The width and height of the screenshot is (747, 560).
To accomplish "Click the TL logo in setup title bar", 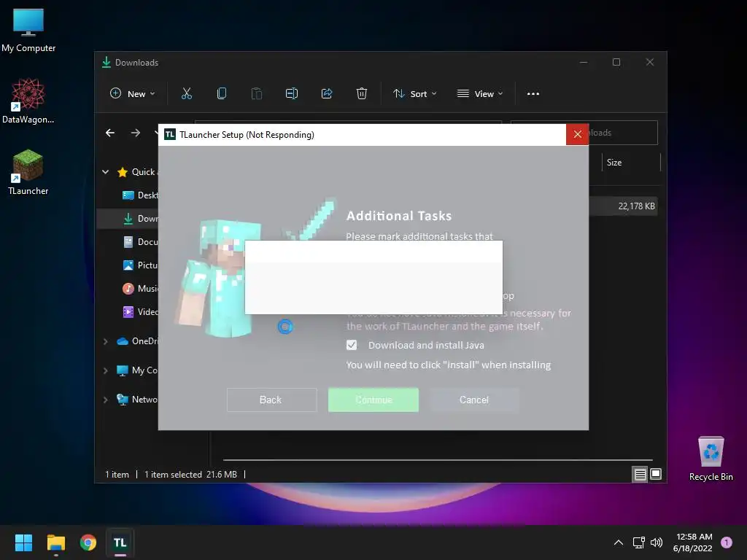I will (169, 135).
